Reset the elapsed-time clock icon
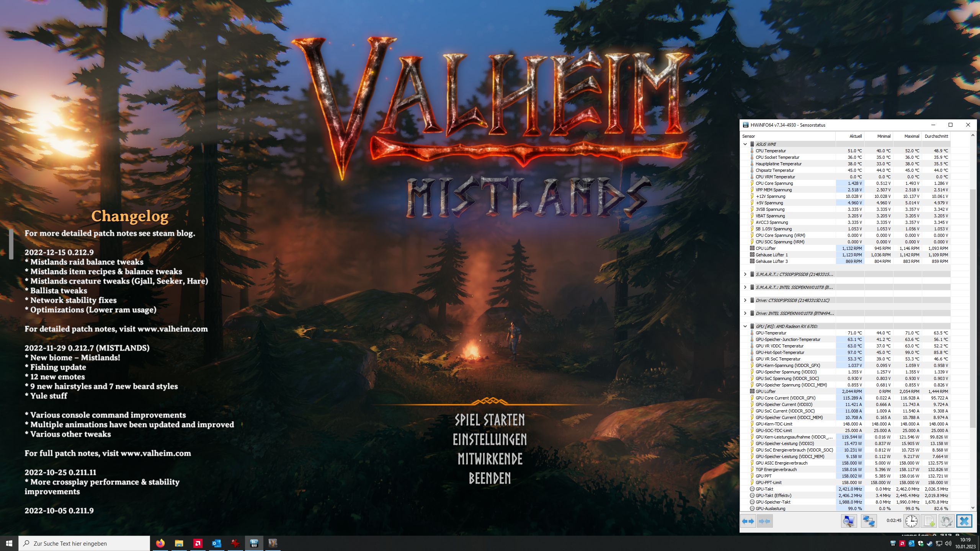 click(x=911, y=521)
